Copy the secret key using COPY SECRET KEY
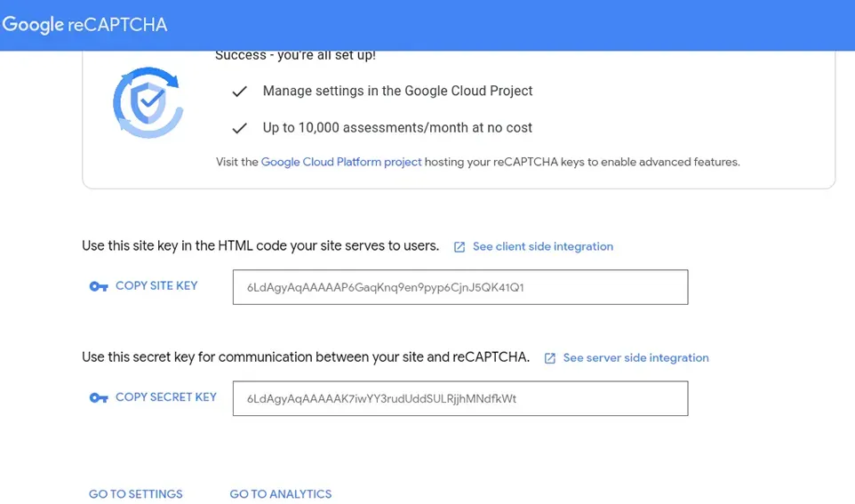The width and height of the screenshot is (855, 504). [x=166, y=397]
